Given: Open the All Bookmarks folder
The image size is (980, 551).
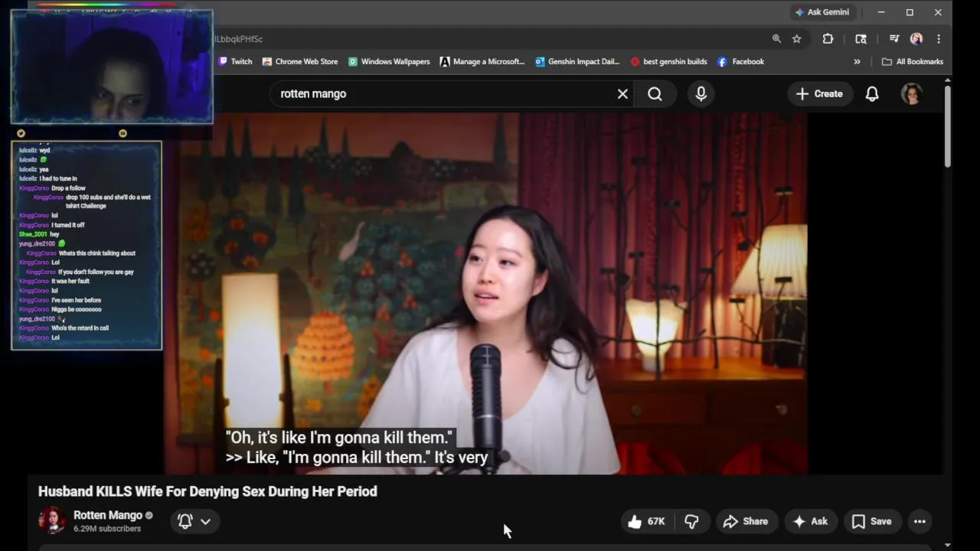Looking at the screenshot, I should (x=912, y=62).
